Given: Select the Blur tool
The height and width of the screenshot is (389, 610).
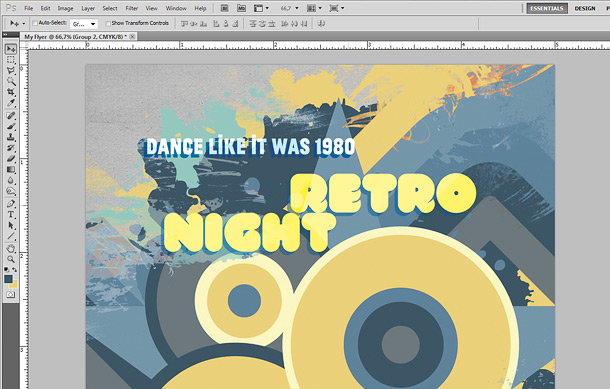Looking at the screenshot, I should [11, 180].
